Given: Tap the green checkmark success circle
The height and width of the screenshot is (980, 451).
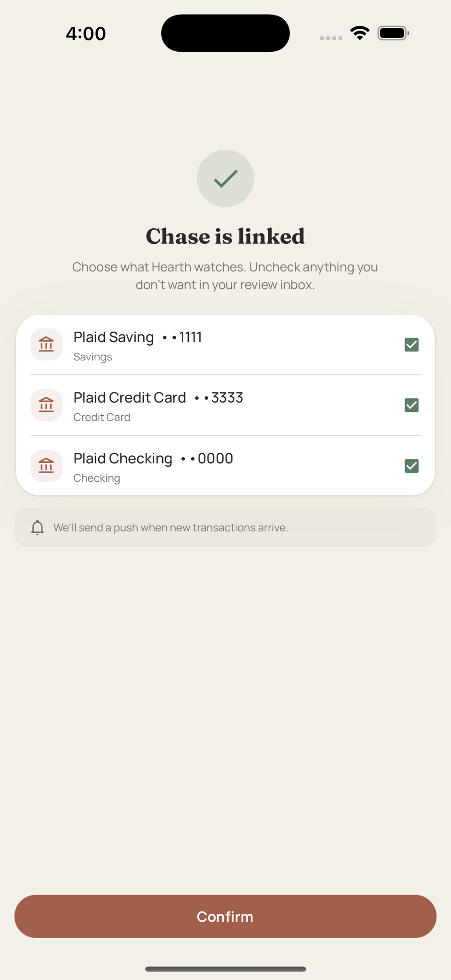Looking at the screenshot, I should point(225,179).
